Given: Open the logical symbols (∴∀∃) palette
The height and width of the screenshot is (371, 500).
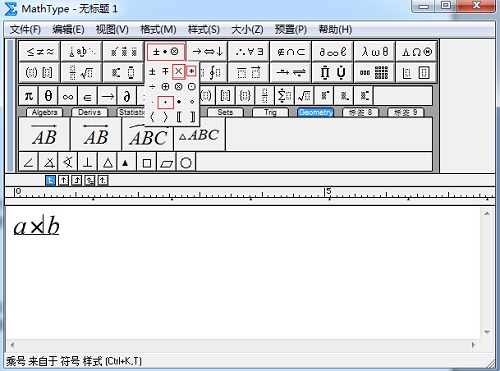Looking at the screenshot, I should (249, 52).
